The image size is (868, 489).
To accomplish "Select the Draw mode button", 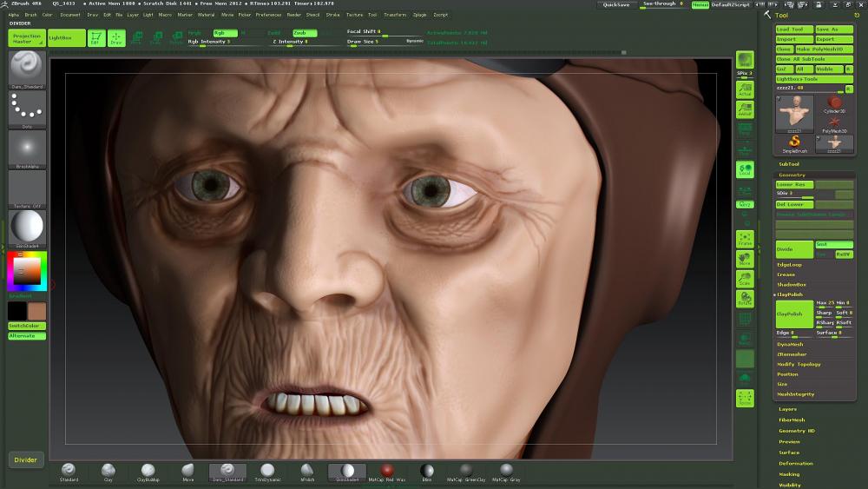I will tap(116, 37).
